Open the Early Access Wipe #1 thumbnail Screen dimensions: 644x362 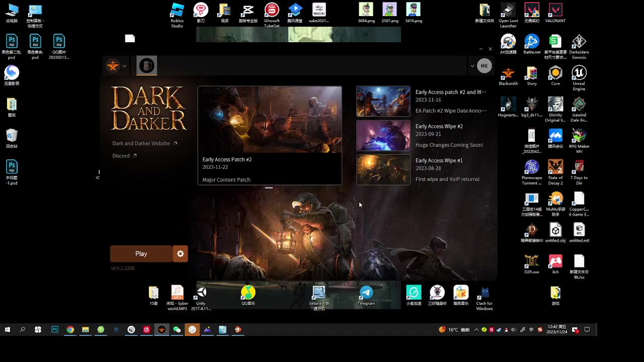(x=383, y=169)
